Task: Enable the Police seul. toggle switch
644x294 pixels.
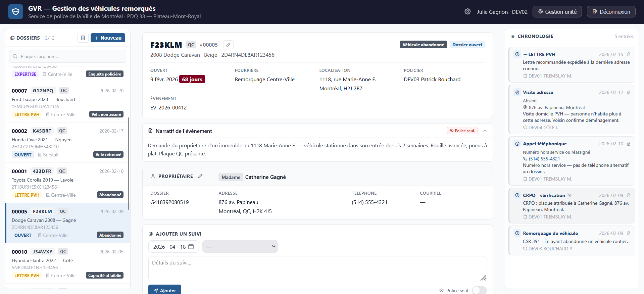Action: coord(479,290)
